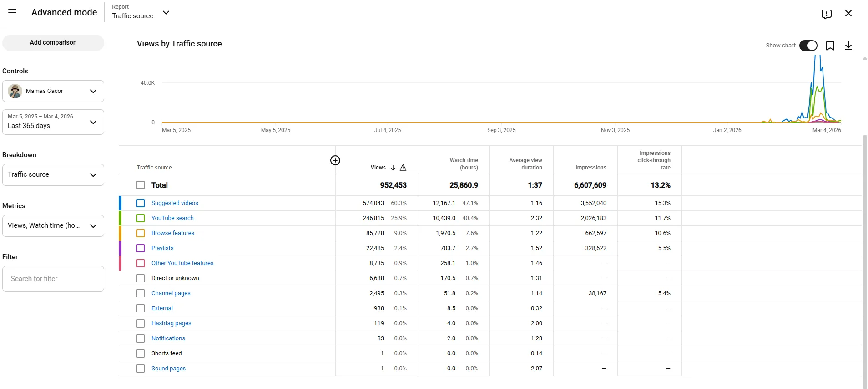
Task: Open the Metrics dropdown
Action: (x=53, y=226)
